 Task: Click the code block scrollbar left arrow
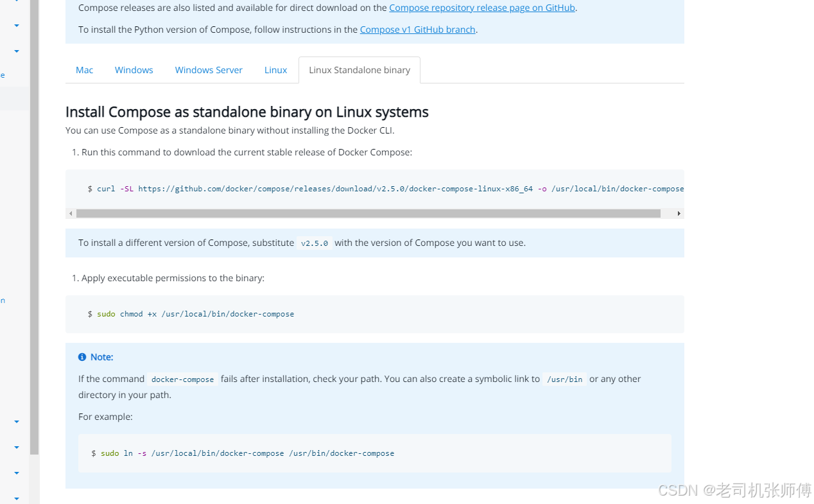click(70, 213)
